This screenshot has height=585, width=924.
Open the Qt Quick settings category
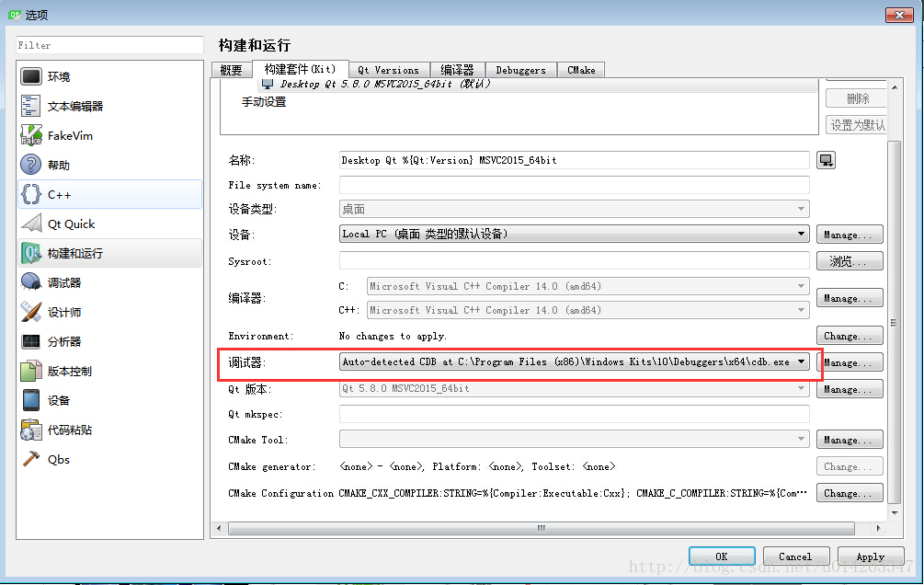(x=109, y=224)
